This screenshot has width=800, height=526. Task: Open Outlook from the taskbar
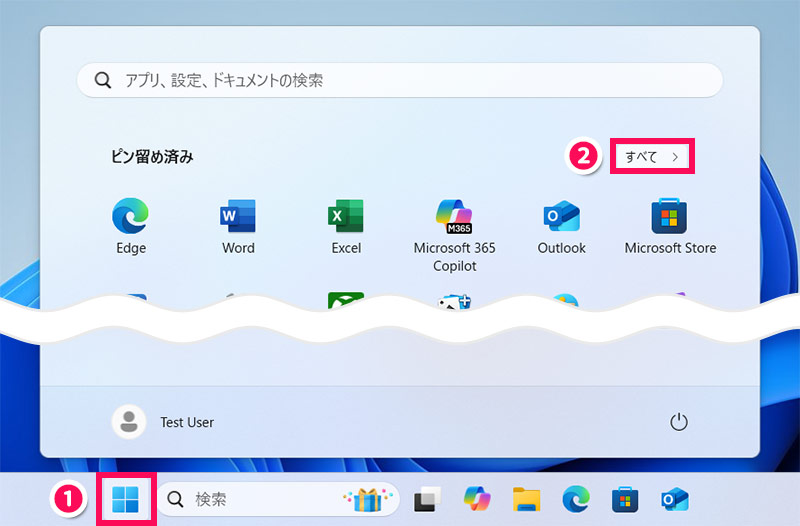coord(674,498)
